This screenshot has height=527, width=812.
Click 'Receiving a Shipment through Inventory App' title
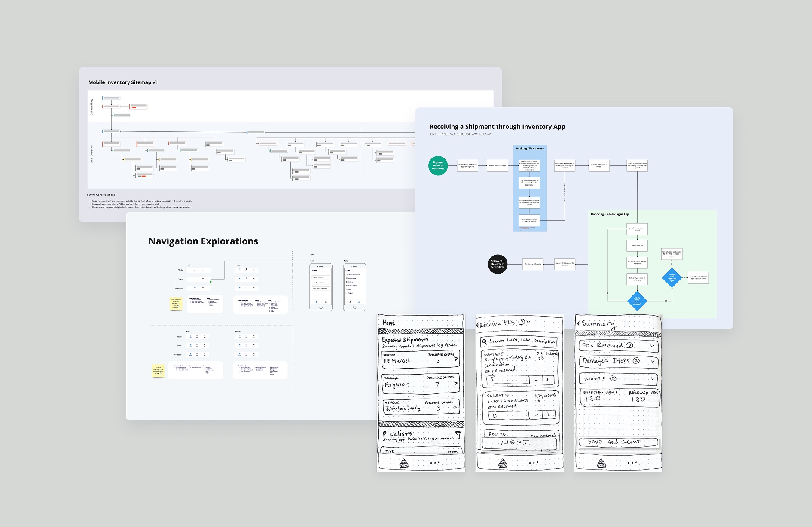pos(497,127)
